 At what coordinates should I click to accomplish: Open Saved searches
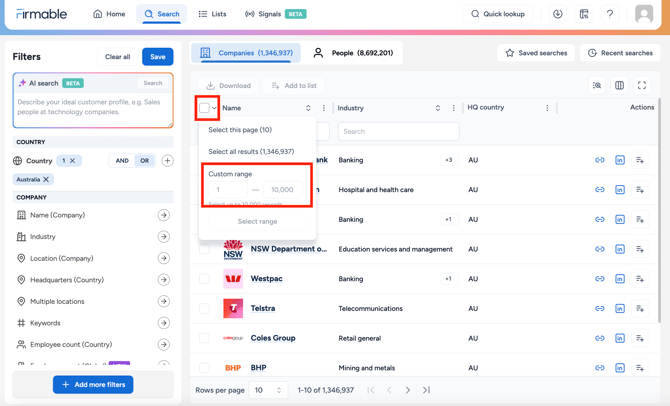click(537, 53)
